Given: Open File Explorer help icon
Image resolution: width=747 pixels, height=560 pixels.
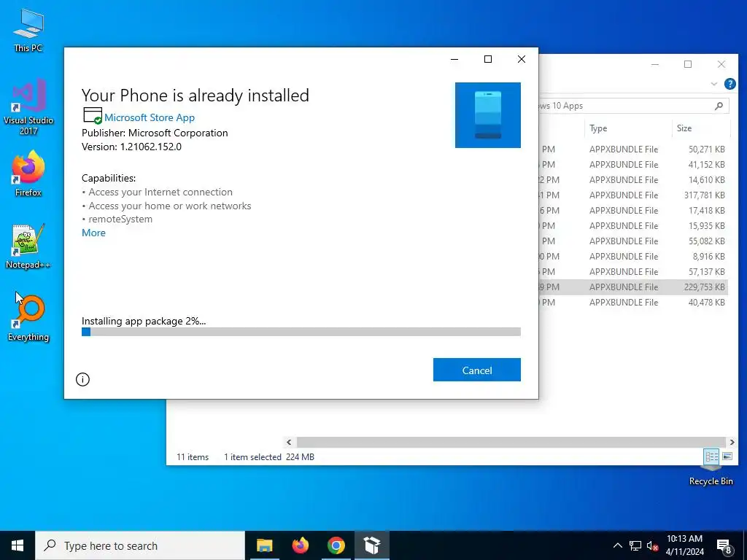Looking at the screenshot, I should point(729,84).
